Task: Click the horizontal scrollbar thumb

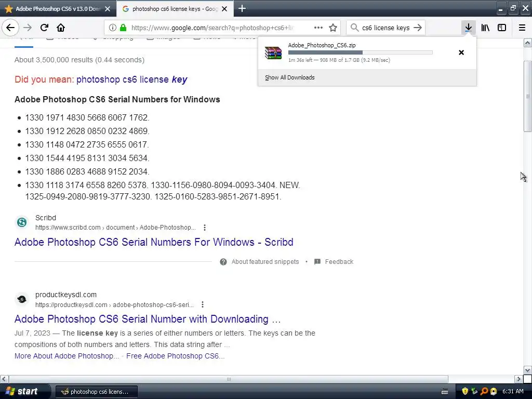Action: 229,379
